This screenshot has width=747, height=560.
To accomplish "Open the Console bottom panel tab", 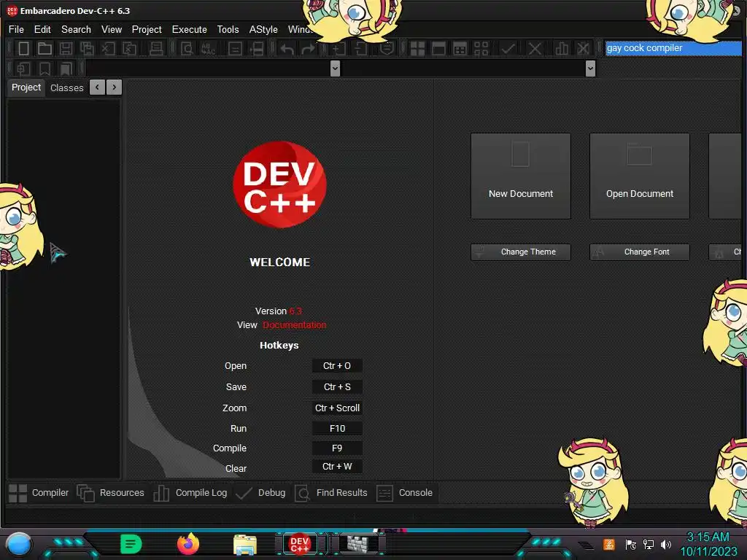I will tap(405, 494).
